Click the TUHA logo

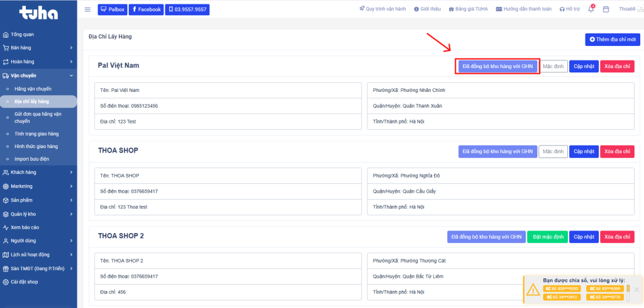click(x=38, y=12)
